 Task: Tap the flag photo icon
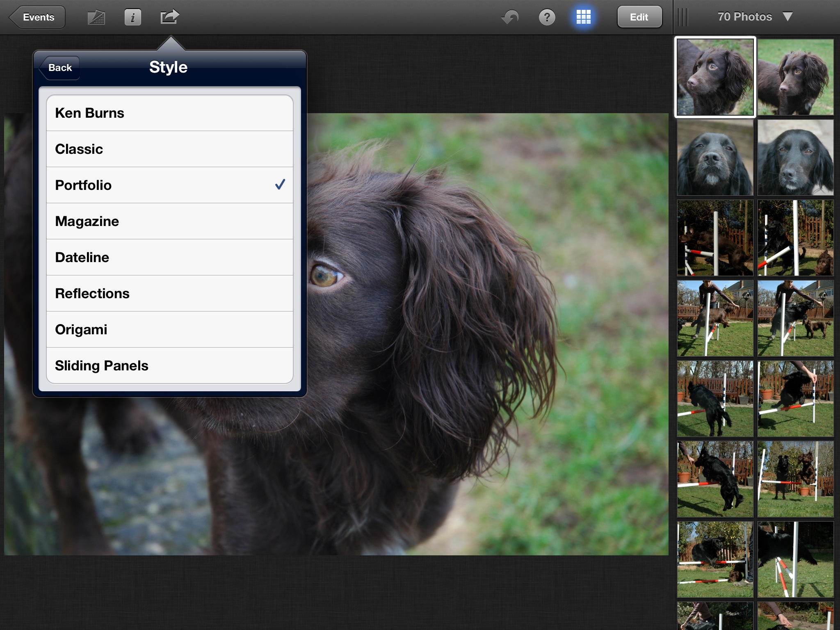pos(96,17)
